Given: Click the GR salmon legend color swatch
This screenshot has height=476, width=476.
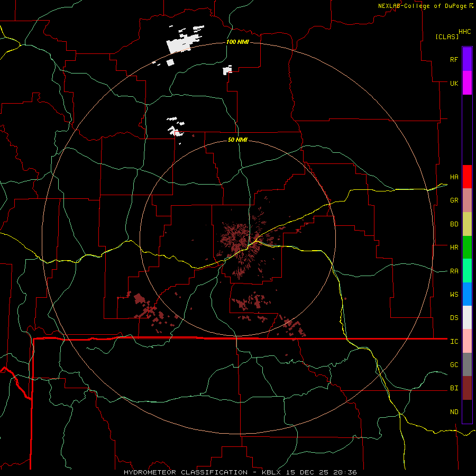Looking at the screenshot, I should 467,200.
